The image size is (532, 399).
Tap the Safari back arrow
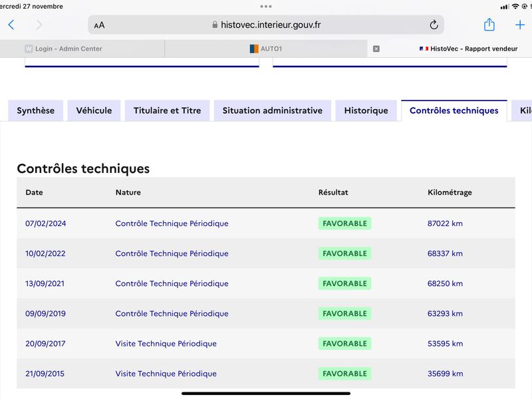(x=11, y=25)
